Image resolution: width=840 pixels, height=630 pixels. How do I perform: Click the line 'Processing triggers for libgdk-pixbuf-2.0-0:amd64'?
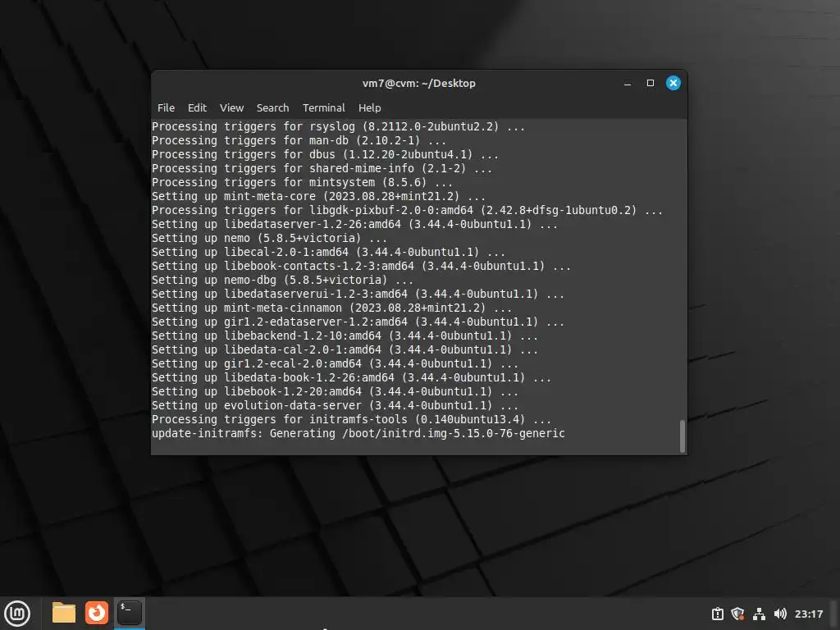click(407, 210)
